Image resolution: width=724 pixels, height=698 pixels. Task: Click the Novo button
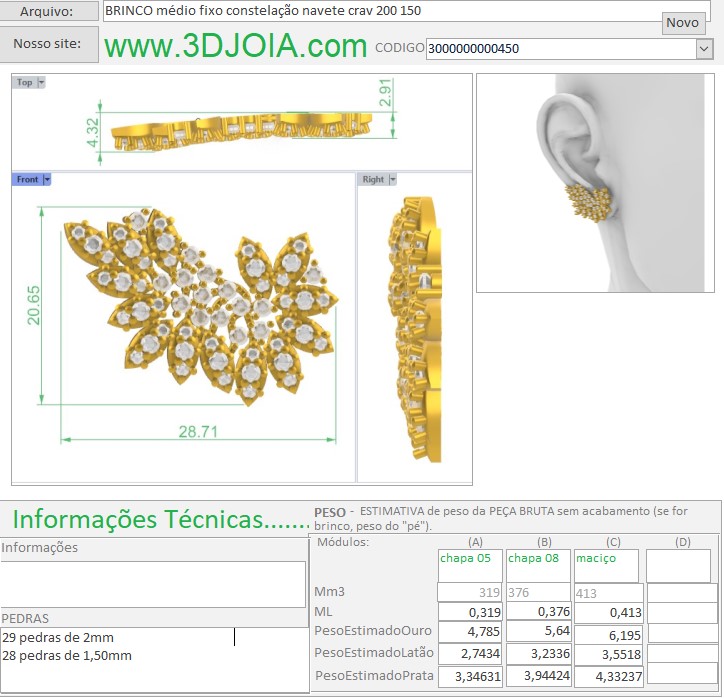pos(683,23)
